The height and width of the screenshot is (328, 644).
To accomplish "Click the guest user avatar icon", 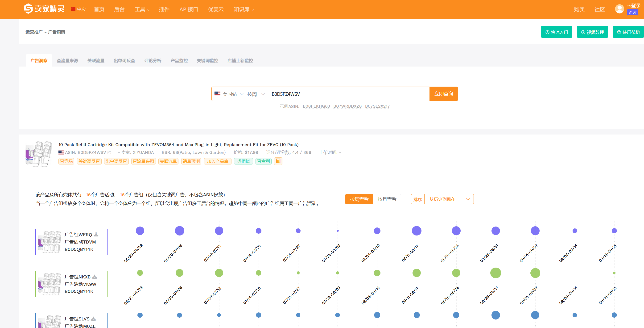I will tap(619, 9).
